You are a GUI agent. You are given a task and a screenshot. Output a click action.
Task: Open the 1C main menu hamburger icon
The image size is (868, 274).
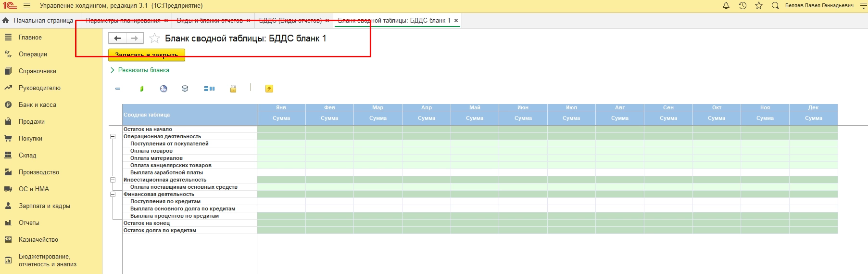pos(27,6)
